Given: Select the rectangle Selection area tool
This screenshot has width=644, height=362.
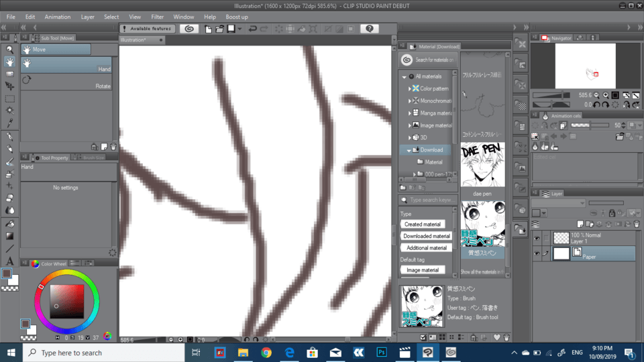Looking at the screenshot, I should pos(9,99).
